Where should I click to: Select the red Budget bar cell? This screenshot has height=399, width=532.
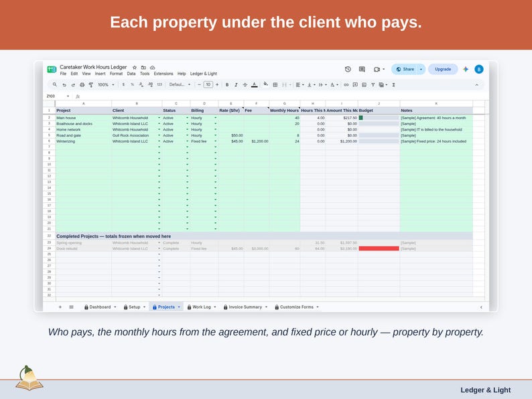click(x=379, y=249)
